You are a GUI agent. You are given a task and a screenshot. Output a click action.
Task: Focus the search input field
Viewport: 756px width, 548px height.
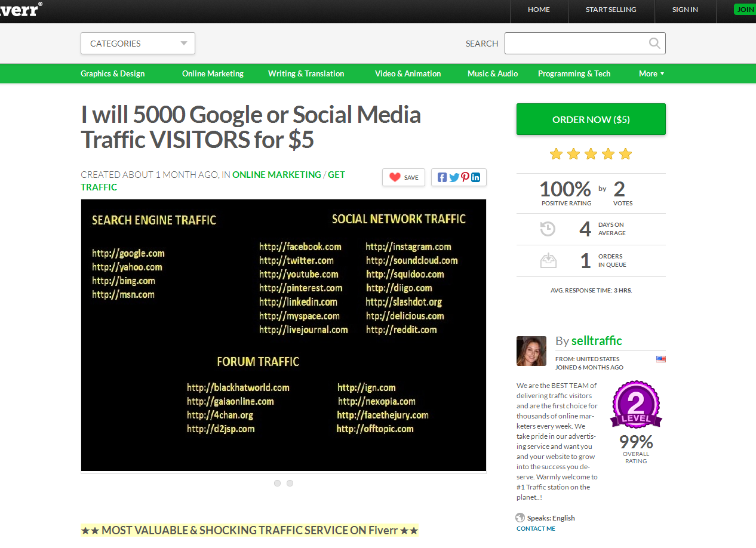tap(585, 43)
